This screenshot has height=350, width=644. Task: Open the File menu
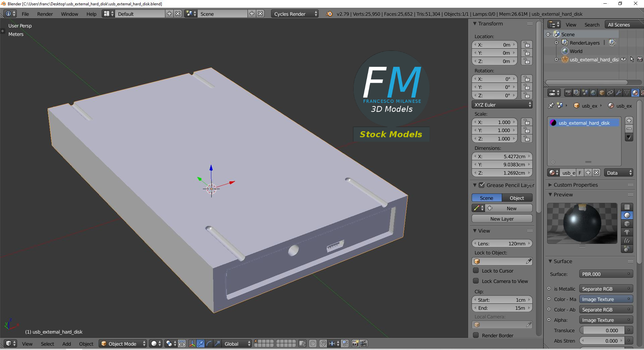25,14
